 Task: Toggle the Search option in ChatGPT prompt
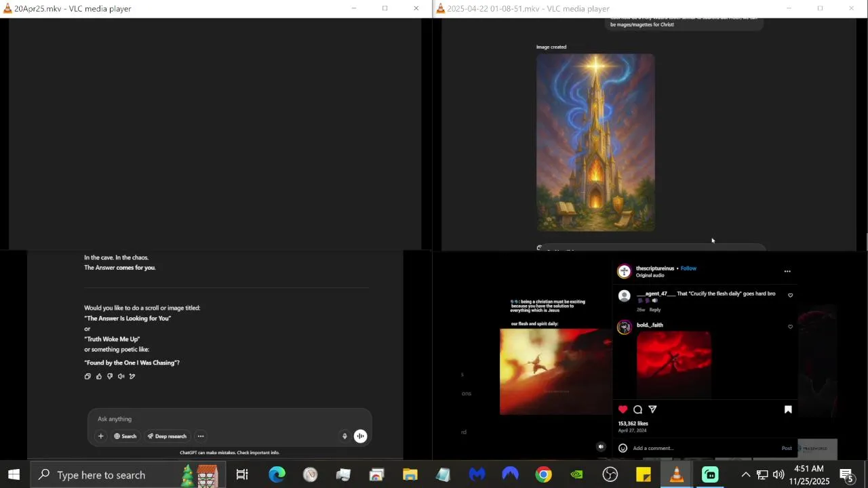coord(125,436)
